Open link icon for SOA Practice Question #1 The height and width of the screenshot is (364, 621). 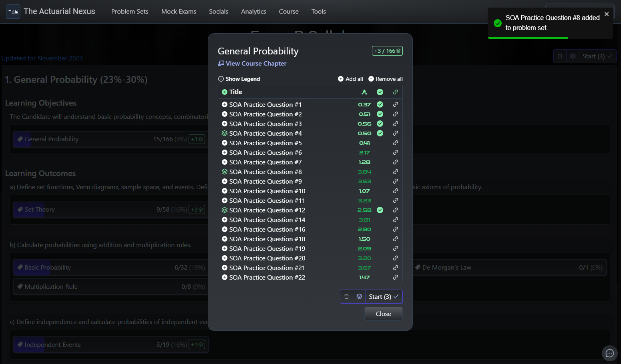[396, 104]
